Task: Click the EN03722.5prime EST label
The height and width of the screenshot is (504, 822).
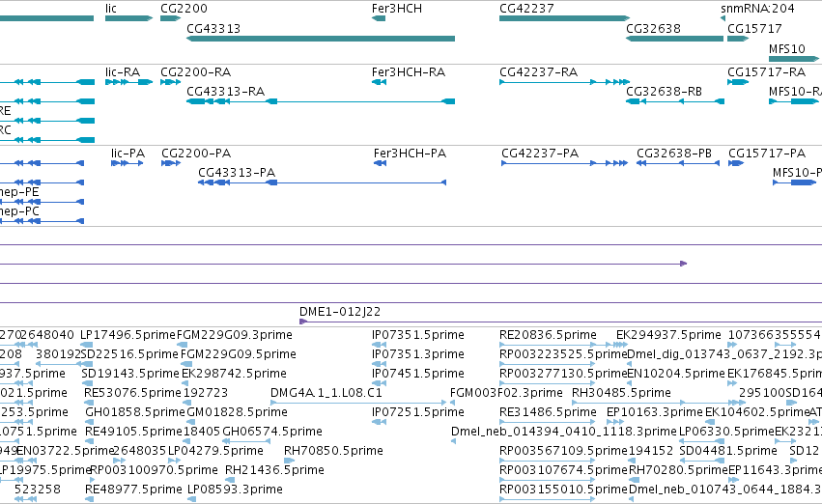Action: coord(65,451)
